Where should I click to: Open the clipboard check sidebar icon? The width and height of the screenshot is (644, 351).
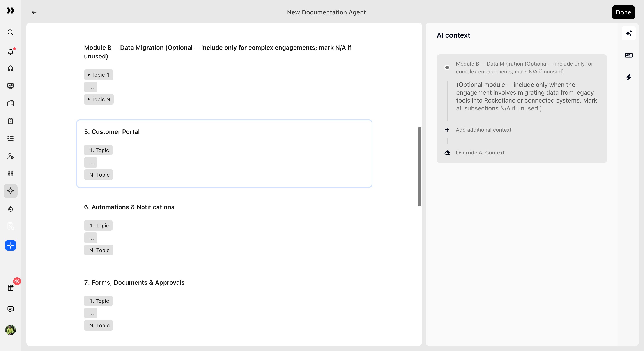[11, 121]
